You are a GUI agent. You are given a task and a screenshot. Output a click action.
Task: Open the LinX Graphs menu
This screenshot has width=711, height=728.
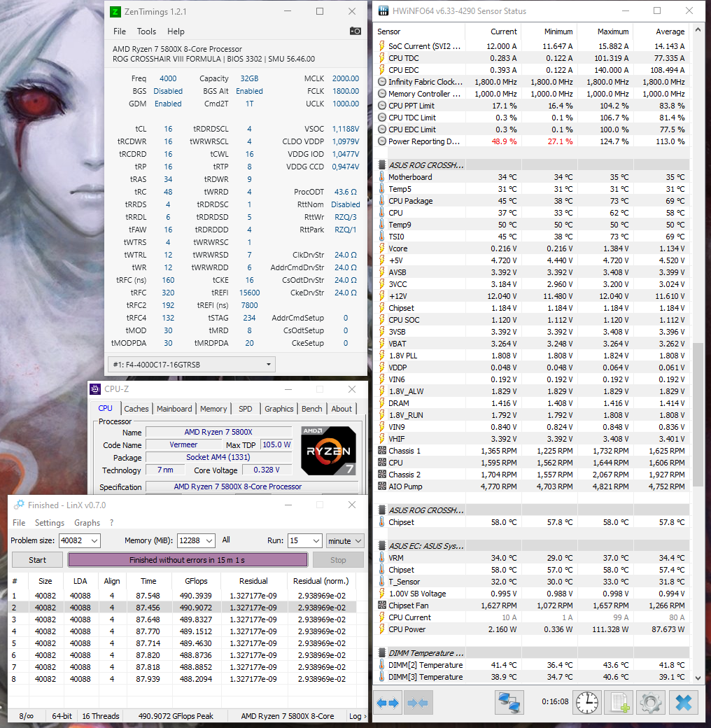(87, 522)
